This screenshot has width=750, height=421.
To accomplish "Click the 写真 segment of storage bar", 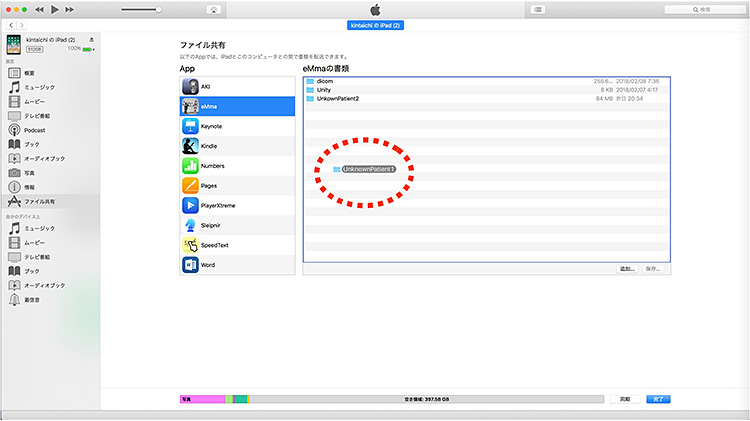I will pos(202,399).
